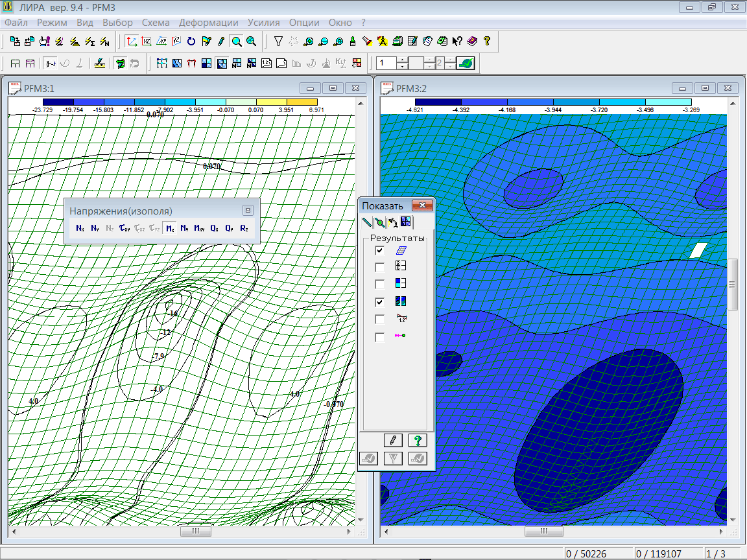Enable the second results checkbox in Показать
Image resolution: width=747 pixels, height=560 pixels.
click(x=379, y=267)
